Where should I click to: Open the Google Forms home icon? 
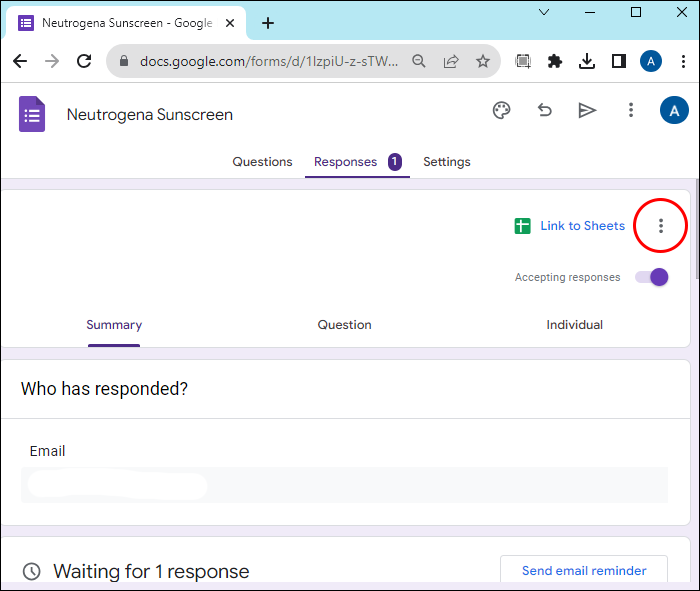tap(32, 114)
